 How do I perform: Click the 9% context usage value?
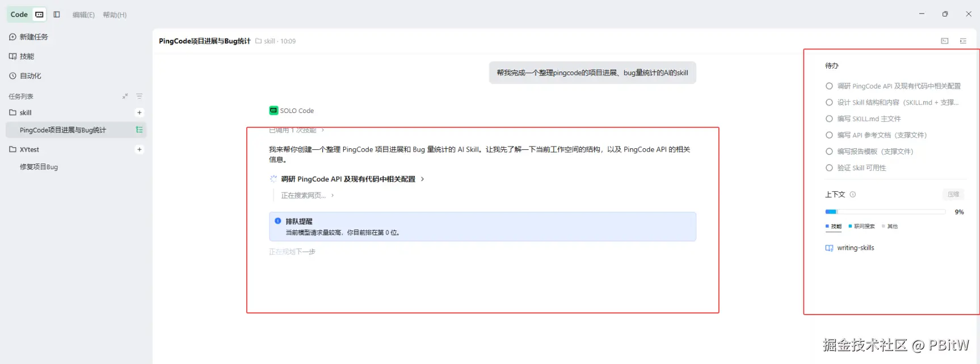point(959,212)
